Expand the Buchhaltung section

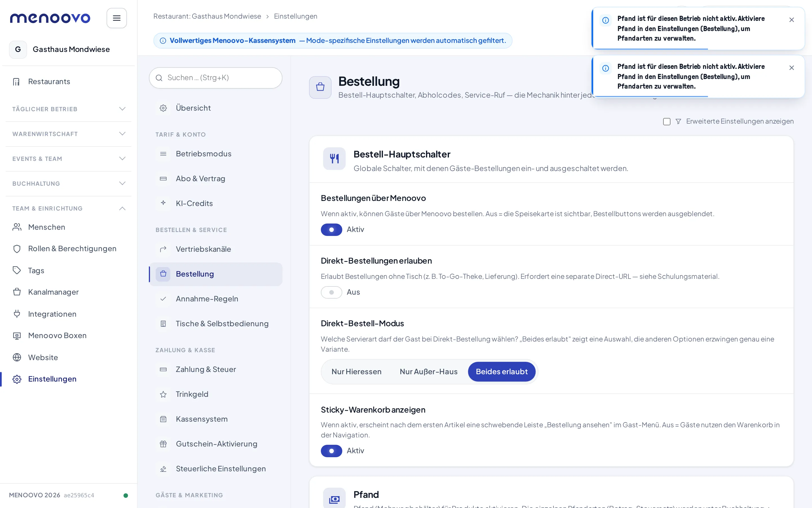click(69, 183)
